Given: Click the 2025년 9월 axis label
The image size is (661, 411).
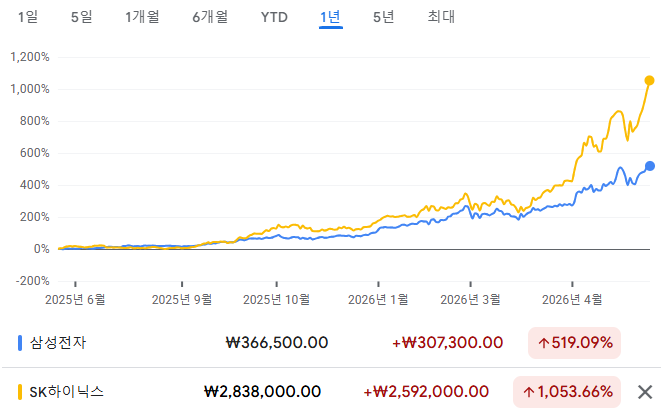Looking at the screenshot, I should tap(182, 300).
